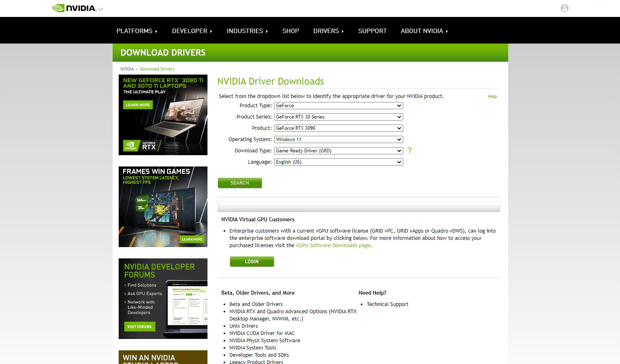620x364 pixels.
Task: Click GeForce RTX laptop banner image
Action: 163,115
